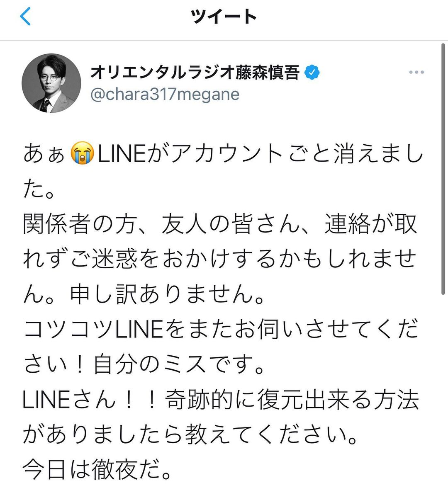Tap the line starting コツコツLINE
The image size is (448, 495).
220,330
